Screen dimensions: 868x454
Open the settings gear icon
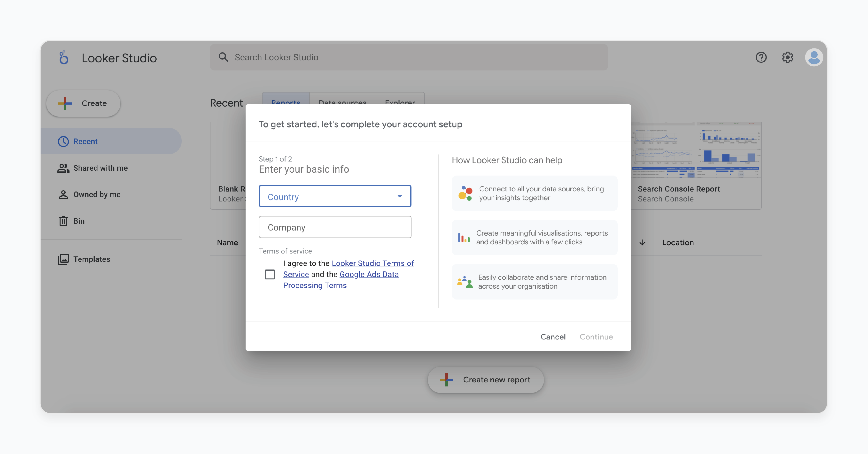pyautogui.click(x=787, y=57)
